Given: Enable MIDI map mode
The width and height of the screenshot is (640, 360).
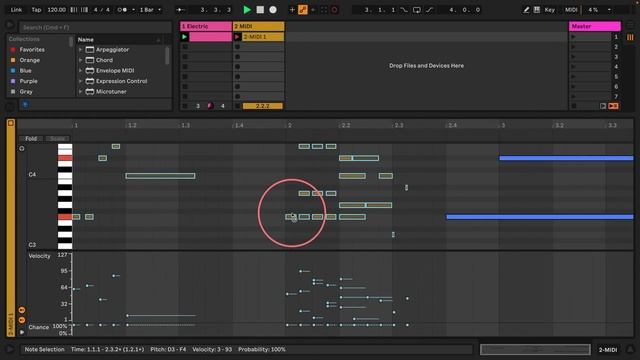Looking at the screenshot, I should [x=571, y=9].
